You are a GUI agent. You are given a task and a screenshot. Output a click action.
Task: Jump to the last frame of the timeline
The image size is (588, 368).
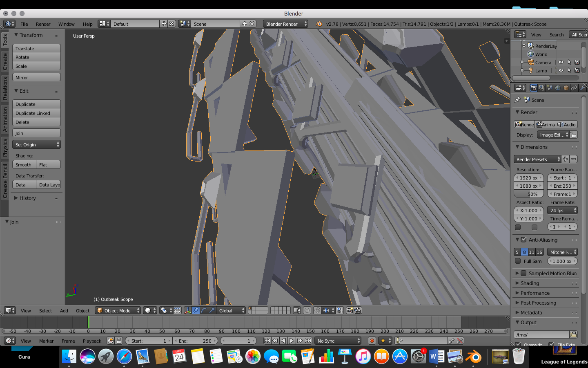[308, 341]
